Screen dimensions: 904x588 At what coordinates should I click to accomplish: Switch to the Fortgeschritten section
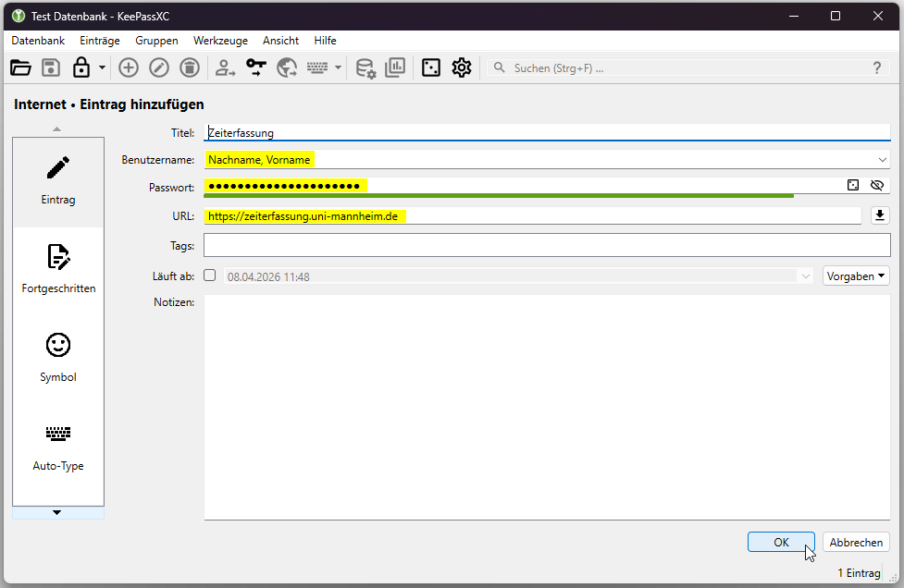[58, 271]
